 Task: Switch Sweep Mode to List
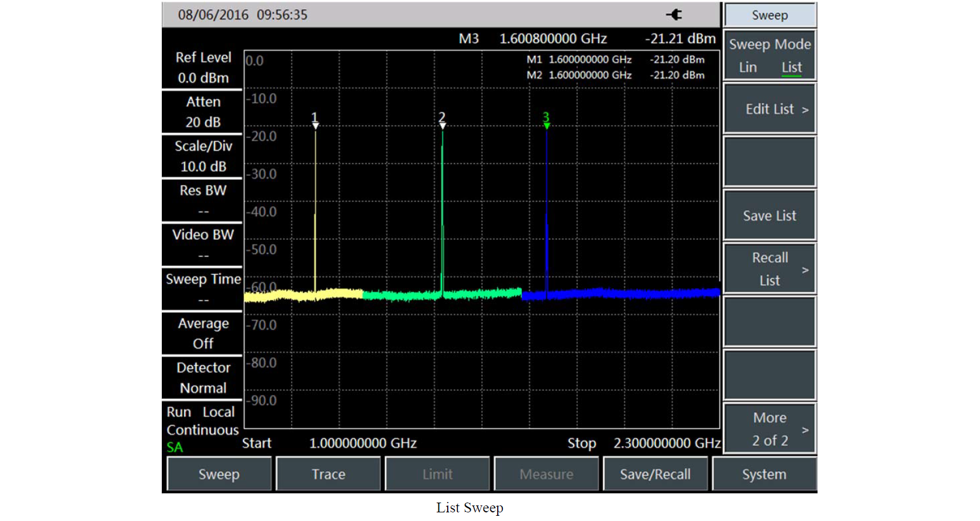click(x=792, y=67)
